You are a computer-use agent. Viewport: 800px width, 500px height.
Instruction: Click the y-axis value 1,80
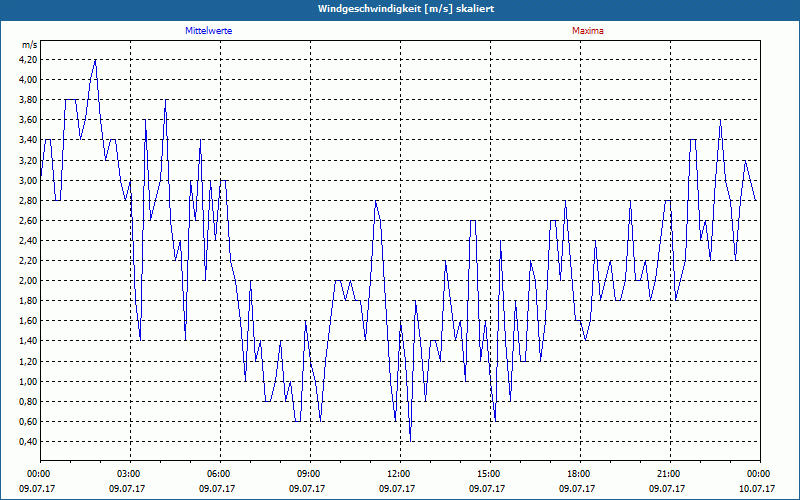click(28, 301)
